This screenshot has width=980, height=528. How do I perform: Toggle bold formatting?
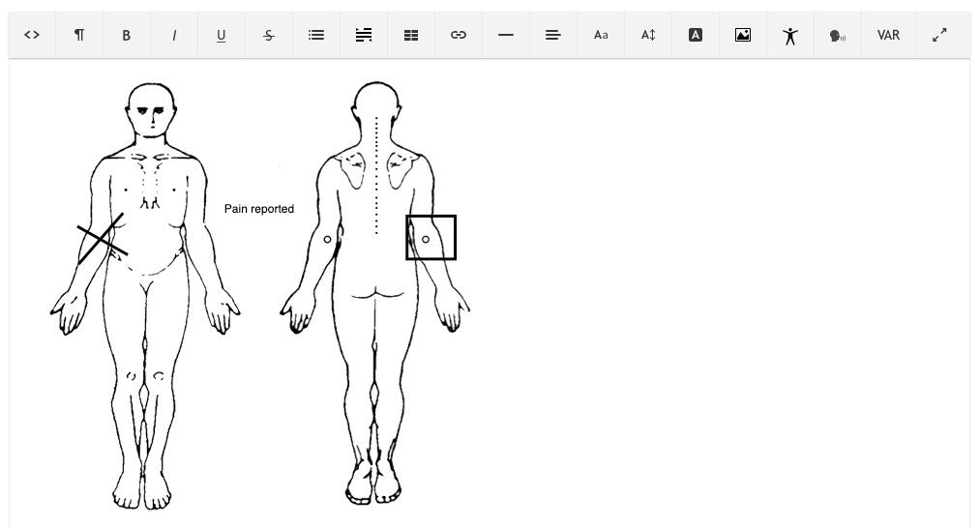(127, 35)
